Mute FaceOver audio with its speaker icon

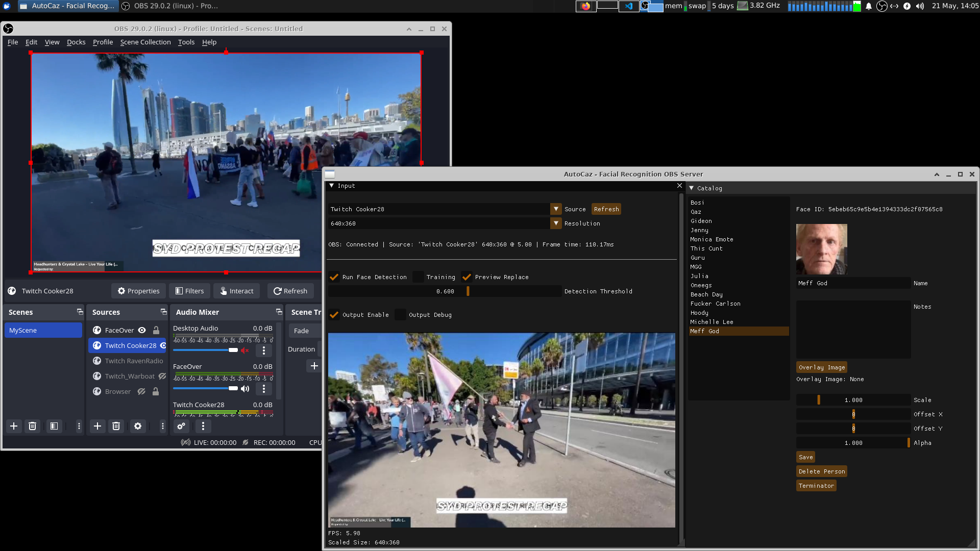[245, 388]
